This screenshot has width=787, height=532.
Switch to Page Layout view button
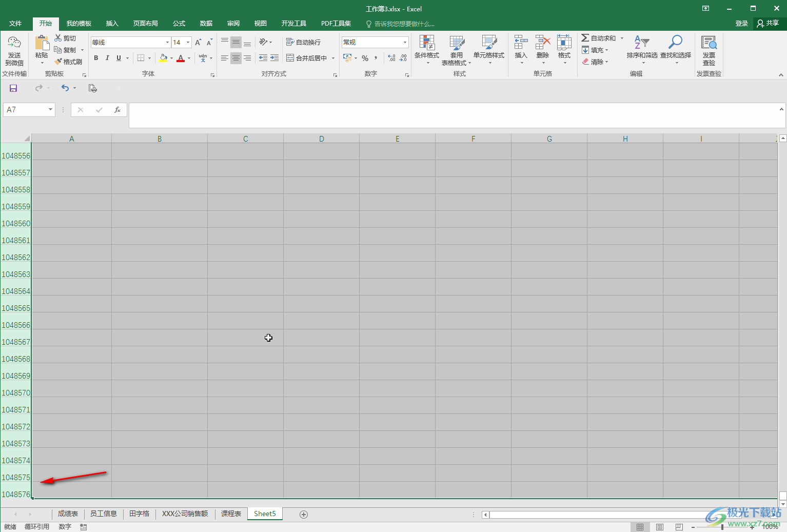point(660,527)
